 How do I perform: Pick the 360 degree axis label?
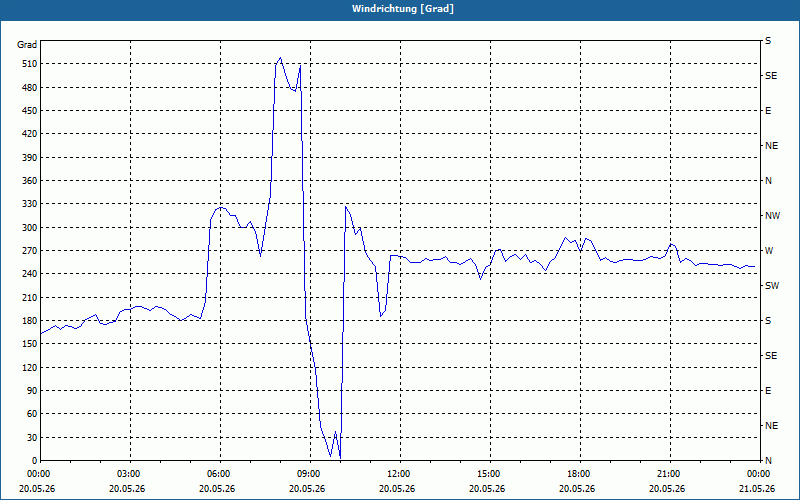click(x=30, y=181)
